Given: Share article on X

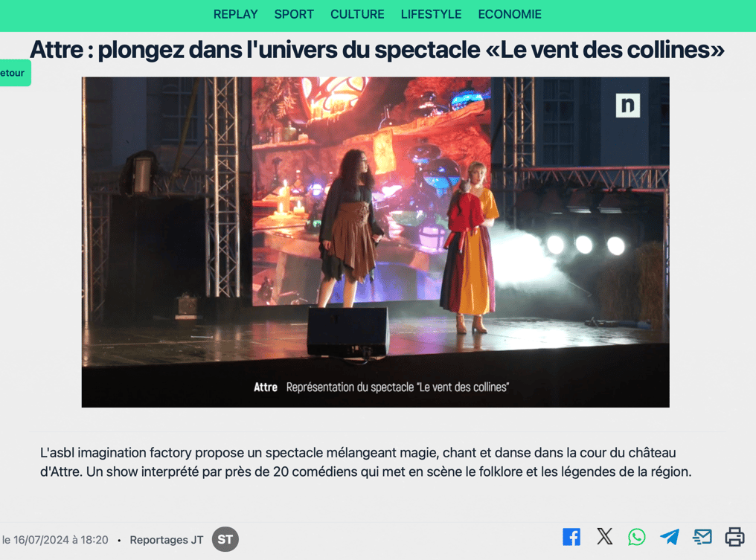Looking at the screenshot, I should point(605,536).
